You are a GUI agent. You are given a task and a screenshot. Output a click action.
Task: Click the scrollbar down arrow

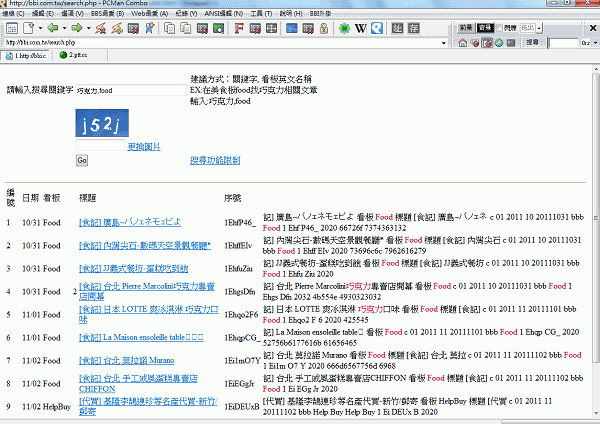[596, 413]
